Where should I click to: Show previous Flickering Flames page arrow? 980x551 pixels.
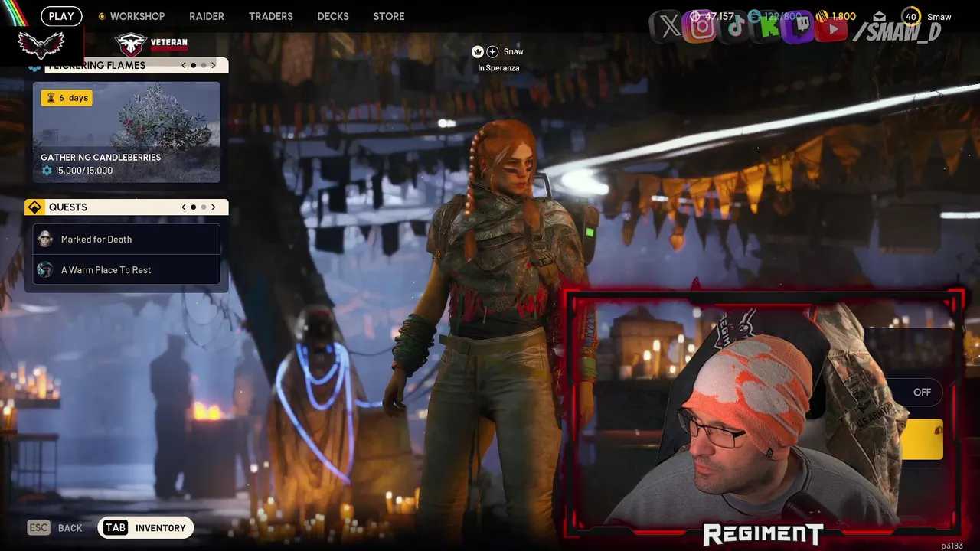184,65
